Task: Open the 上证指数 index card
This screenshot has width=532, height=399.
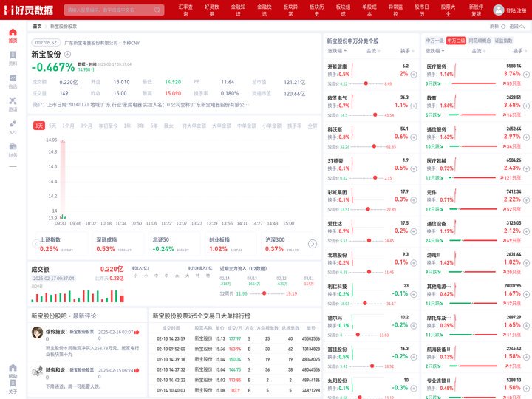Action: click(61, 245)
